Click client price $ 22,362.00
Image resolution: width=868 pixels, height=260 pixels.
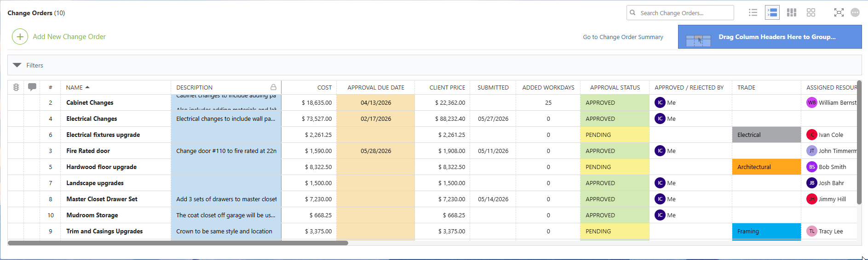pos(450,102)
